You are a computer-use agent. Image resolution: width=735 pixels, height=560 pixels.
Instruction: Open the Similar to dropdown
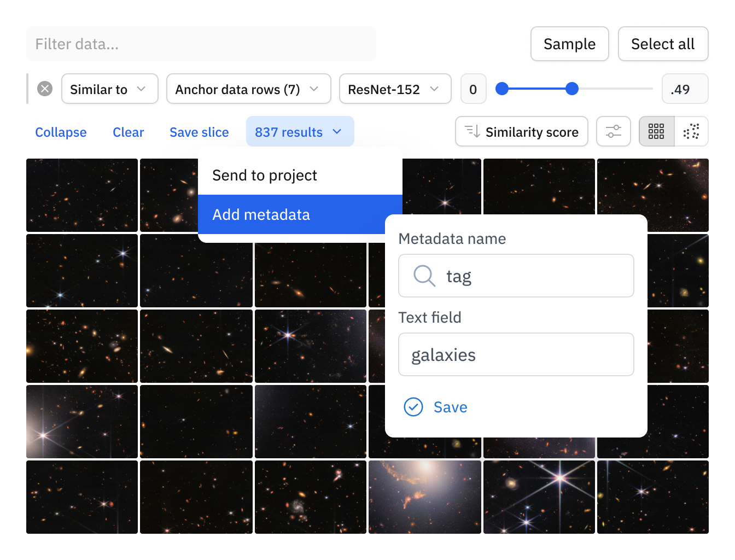tap(110, 89)
